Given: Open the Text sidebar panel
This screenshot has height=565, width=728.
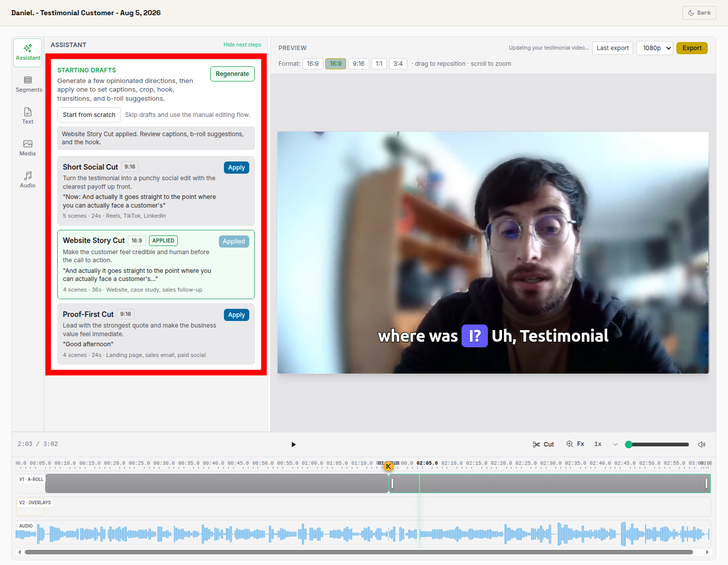Looking at the screenshot, I should (x=28, y=116).
